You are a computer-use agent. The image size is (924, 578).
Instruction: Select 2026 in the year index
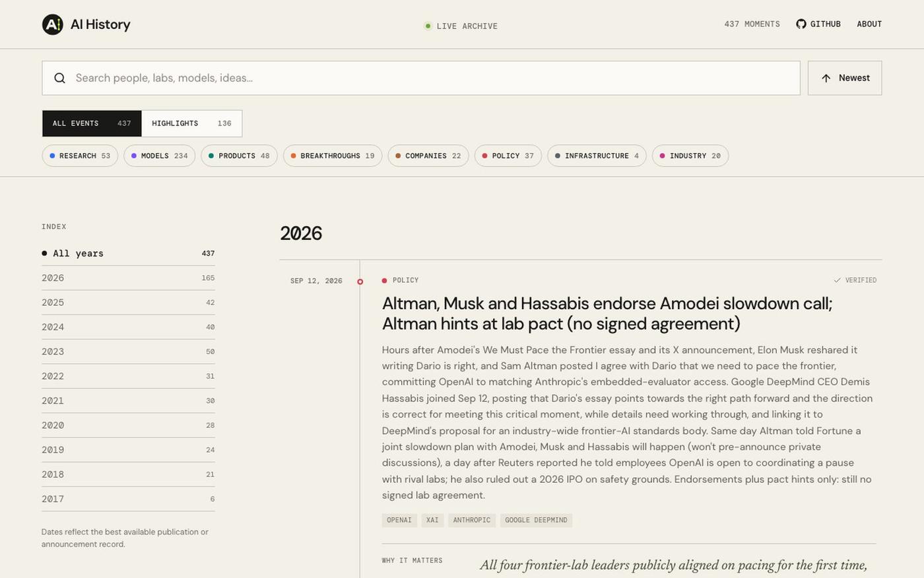(128, 278)
